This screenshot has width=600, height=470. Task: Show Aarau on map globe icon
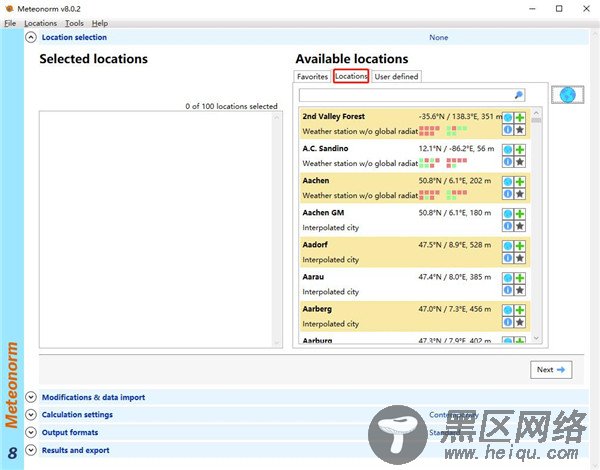tap(508, 278)
